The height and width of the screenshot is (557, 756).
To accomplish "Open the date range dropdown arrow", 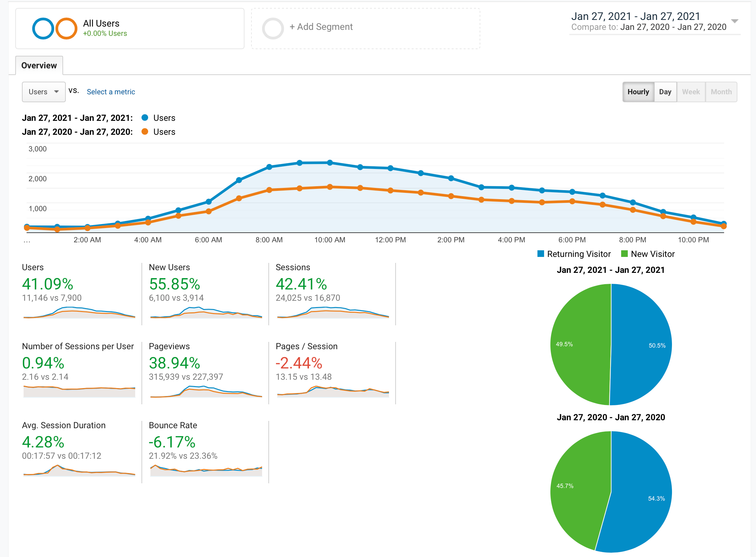I will pos(734,21).
